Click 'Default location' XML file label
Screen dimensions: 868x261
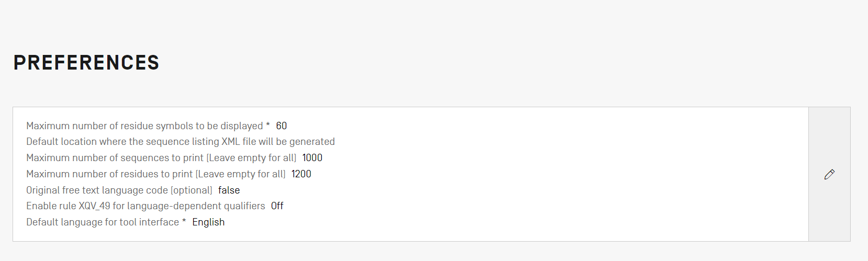(181, 142)
